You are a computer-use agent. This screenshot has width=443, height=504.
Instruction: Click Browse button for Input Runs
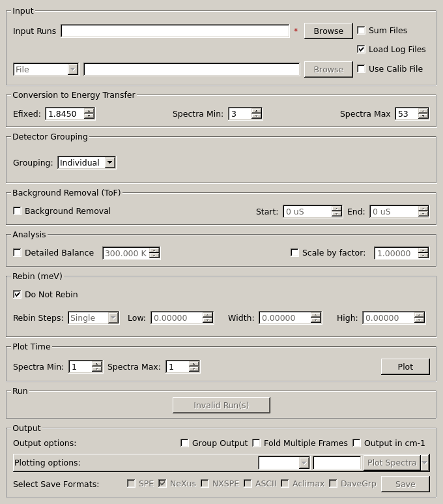(328, 31)
